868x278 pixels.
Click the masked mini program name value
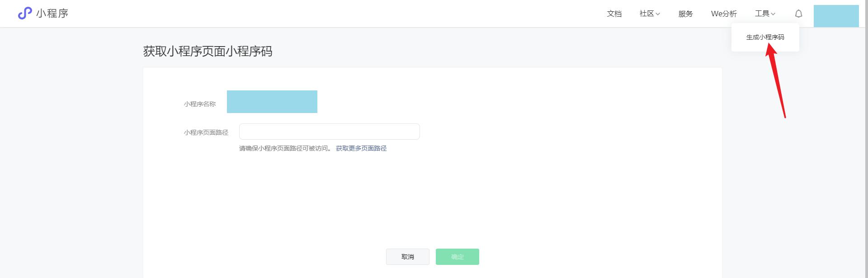coord(272,102)
